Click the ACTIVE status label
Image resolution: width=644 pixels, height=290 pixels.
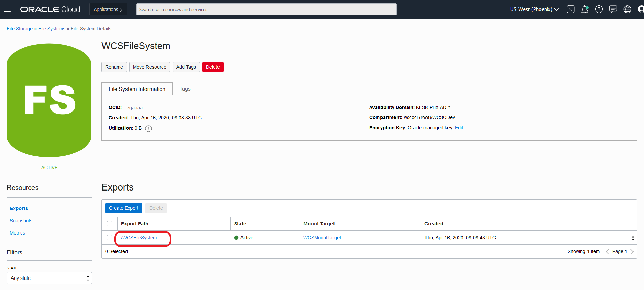pos(49,168)
